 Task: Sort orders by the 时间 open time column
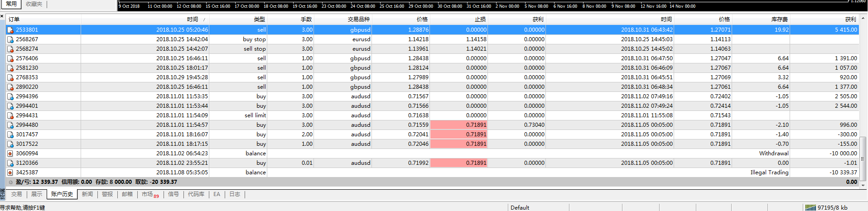(x=192, y=19)
